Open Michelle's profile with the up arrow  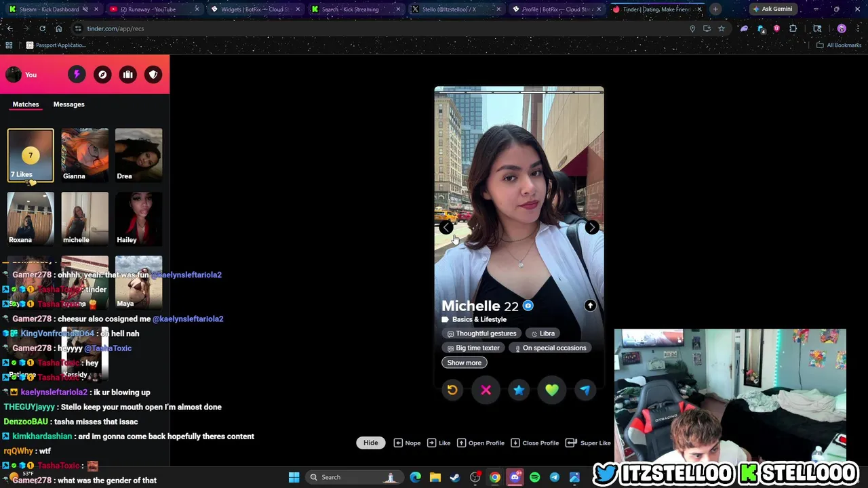coord(590,306)
